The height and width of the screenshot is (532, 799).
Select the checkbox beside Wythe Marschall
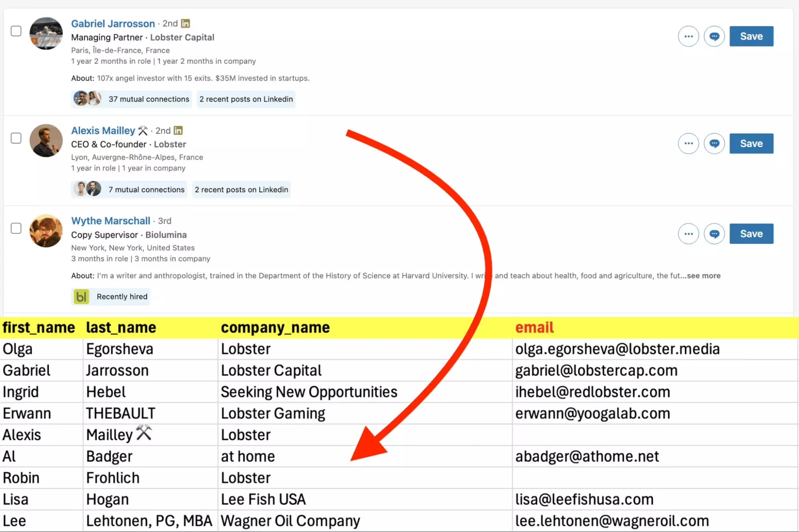(16, 228)
